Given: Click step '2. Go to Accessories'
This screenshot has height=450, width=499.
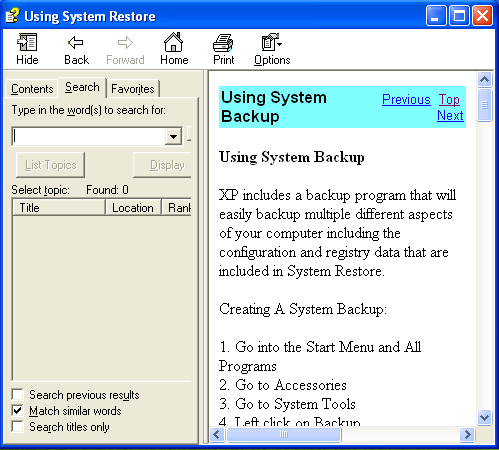Looking at the screenshot, I should pyautogui.click(x=283, y=385).
